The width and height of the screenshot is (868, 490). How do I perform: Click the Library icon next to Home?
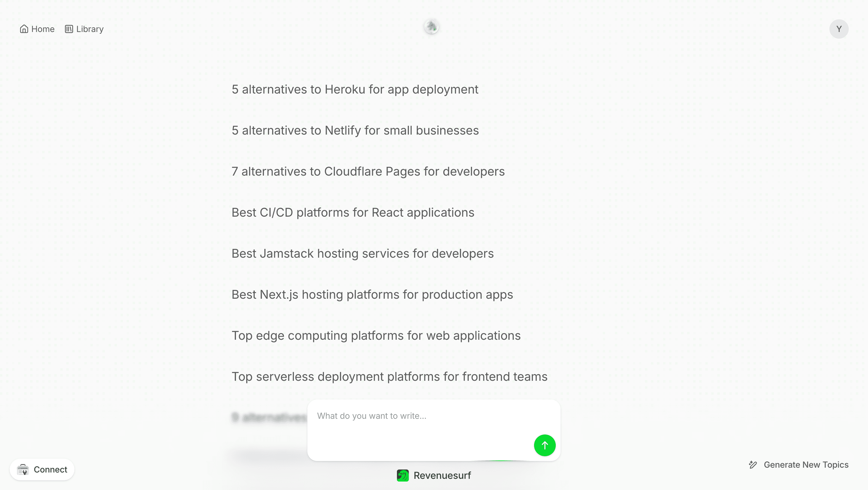(x=69, y=29)
